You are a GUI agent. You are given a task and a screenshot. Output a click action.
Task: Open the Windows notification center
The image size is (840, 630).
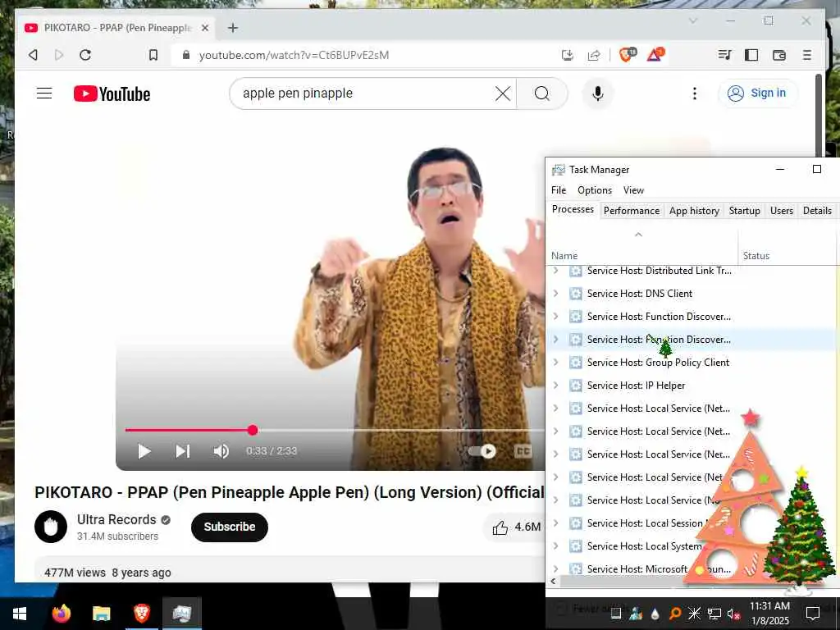point(813,614)
